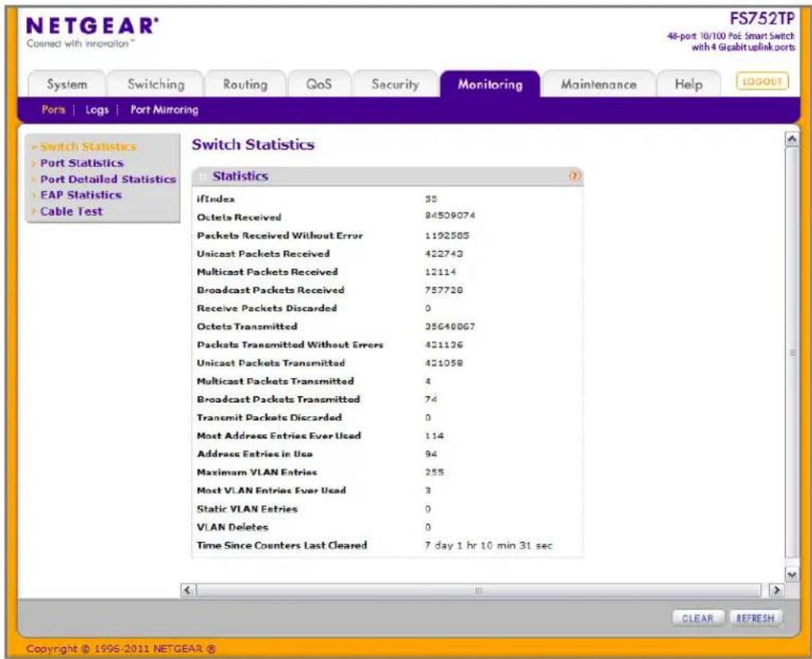Screen dimensions: 812x659
Task: Click the FS752TP model name
Action: point(762,18)
